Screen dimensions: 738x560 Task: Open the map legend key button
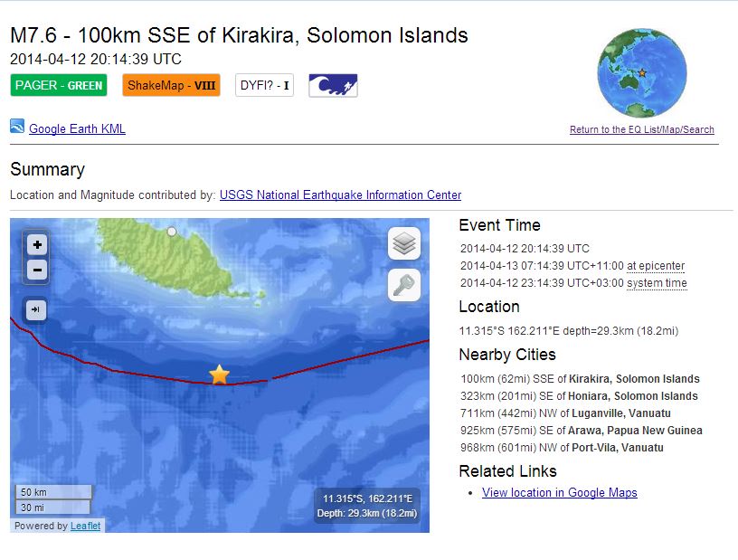pyautogui.click(x=404, y=286)
